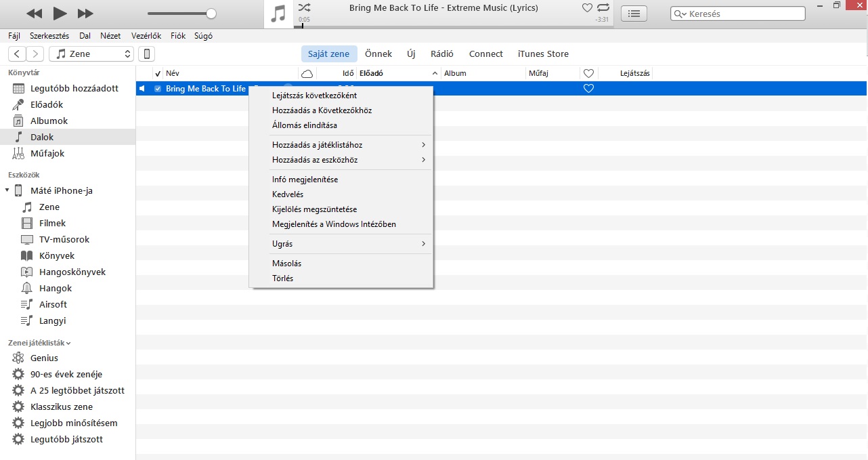868x460 pixels.
Task: Click the back navigation arrow
Action: coord(17,54)
